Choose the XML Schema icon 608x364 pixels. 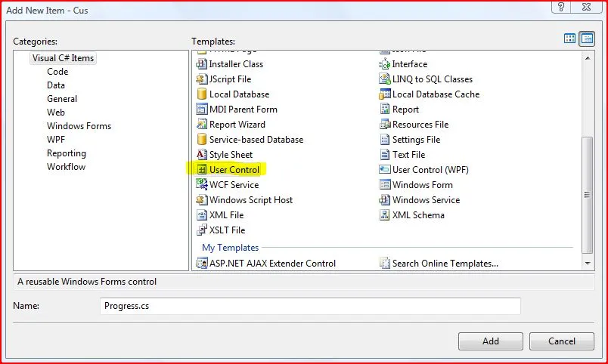pos(384,215)
